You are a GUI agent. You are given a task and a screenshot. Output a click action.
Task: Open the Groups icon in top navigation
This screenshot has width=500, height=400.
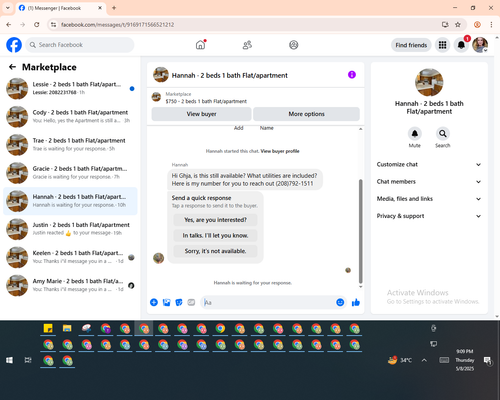pos(293,45)
